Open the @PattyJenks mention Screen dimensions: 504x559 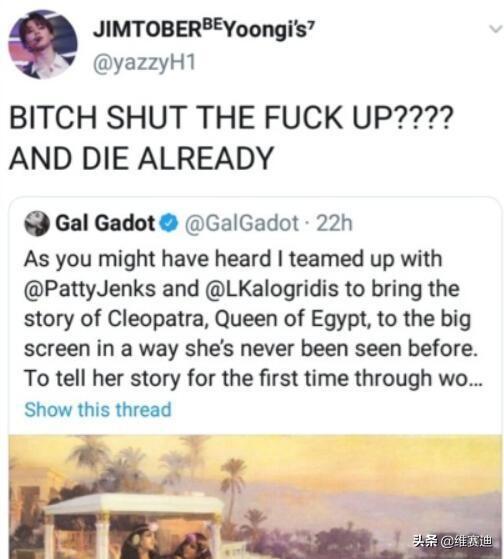coord(90,289)
